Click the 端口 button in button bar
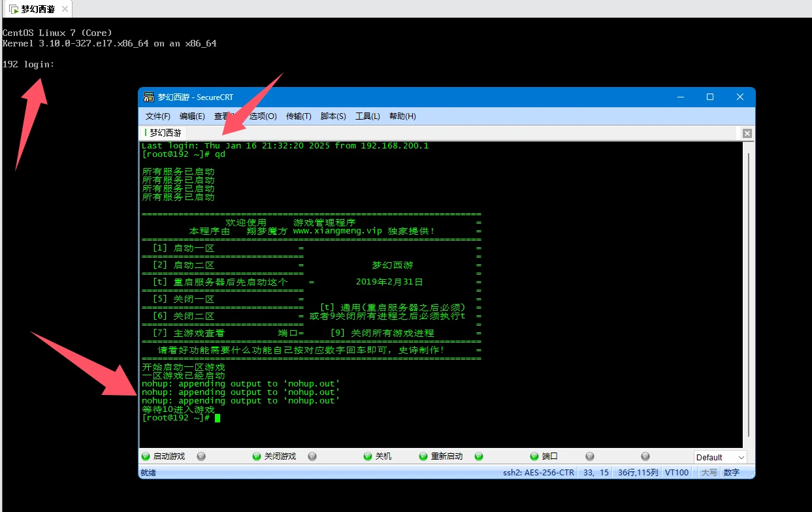812x512 pixels. [x=544, y=456]
